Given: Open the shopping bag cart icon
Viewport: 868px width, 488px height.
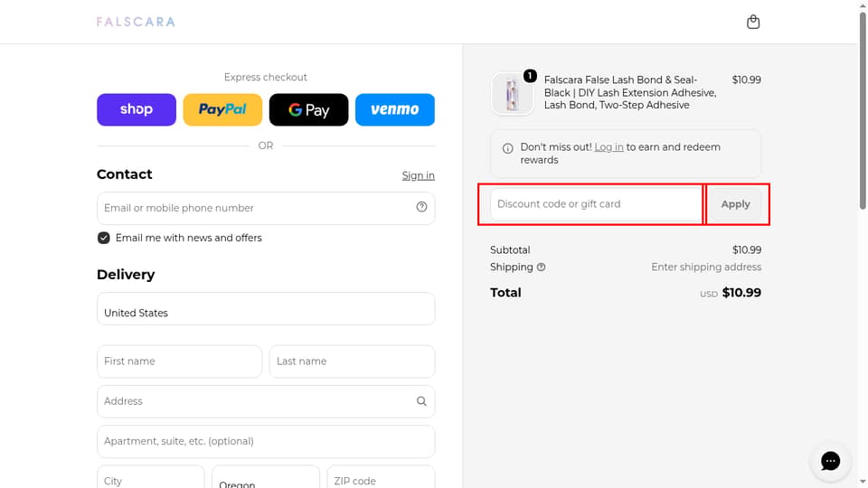Looking at the screenshot, I should click(753, 22).
